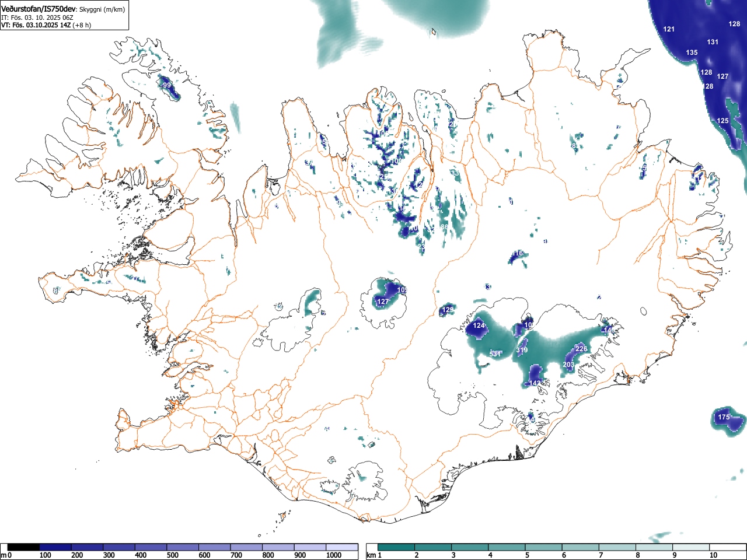Click the teal swatch between km 2 and 3
The width and height of the screenshot is (747, 560).
click(x=433, y=547)
